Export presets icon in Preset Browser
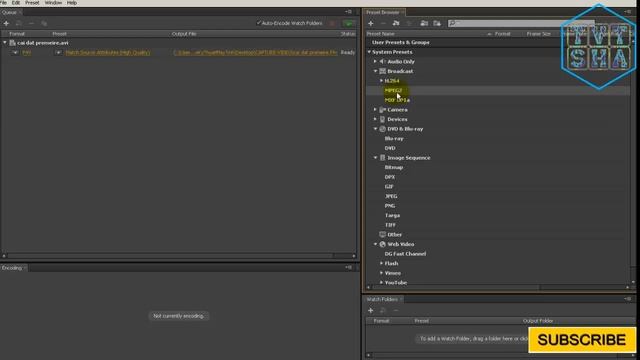This screenshot has height=360, width=640. point(437,23)
